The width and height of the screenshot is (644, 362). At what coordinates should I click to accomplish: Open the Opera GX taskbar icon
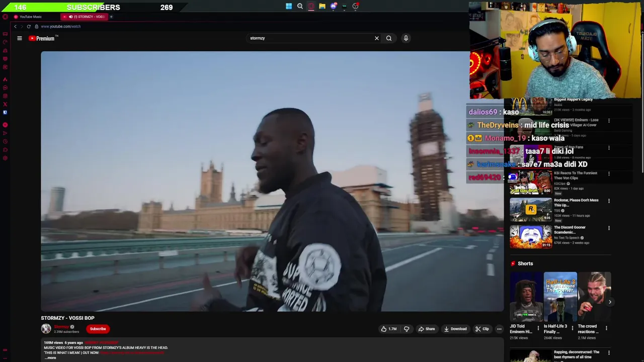click(311, 7)
